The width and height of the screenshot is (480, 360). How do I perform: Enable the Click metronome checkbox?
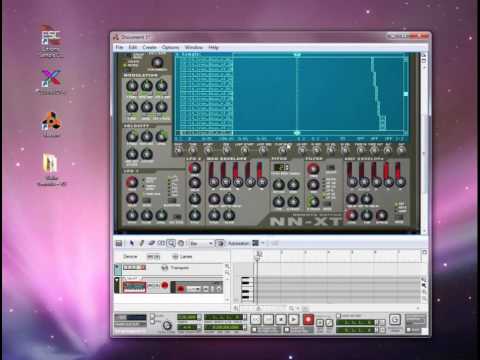point(153,316)
